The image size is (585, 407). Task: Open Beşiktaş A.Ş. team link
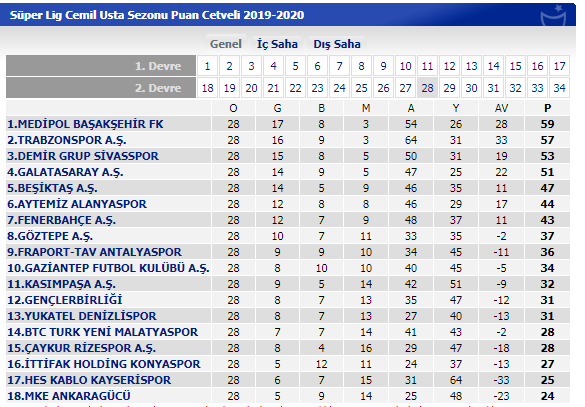tap(52, 188)
